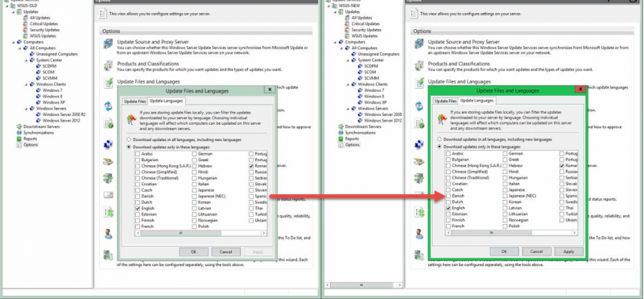The height and width of the screenshot is (299, 644).
Task: Check Danish language in right dialog
Action: 448,196
